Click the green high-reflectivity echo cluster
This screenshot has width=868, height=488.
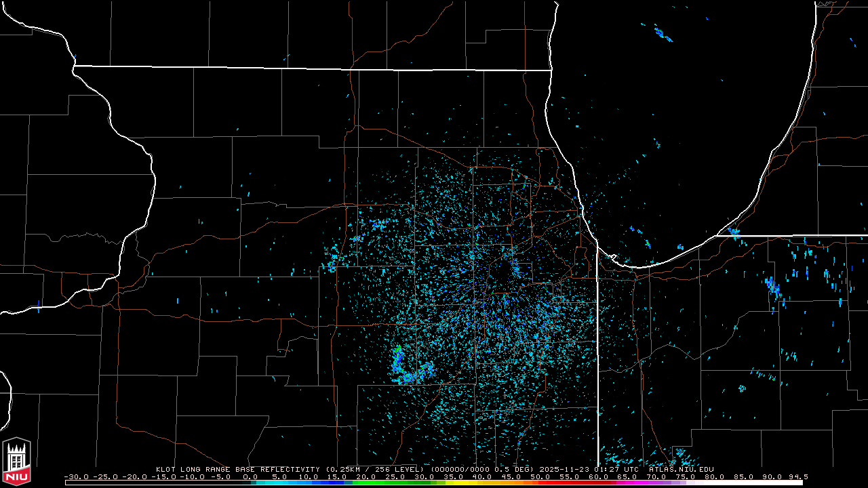398,350
